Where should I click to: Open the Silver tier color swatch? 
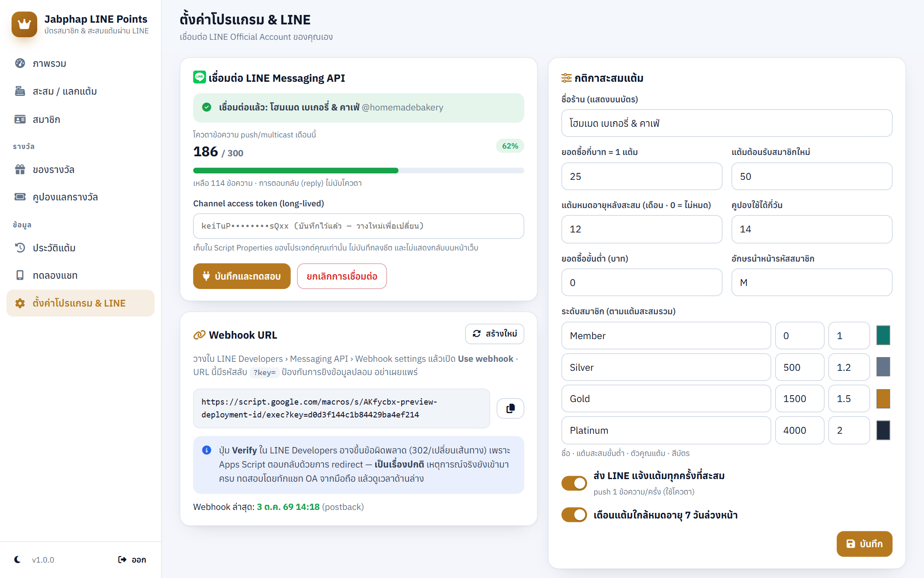[x=883, y=367]
